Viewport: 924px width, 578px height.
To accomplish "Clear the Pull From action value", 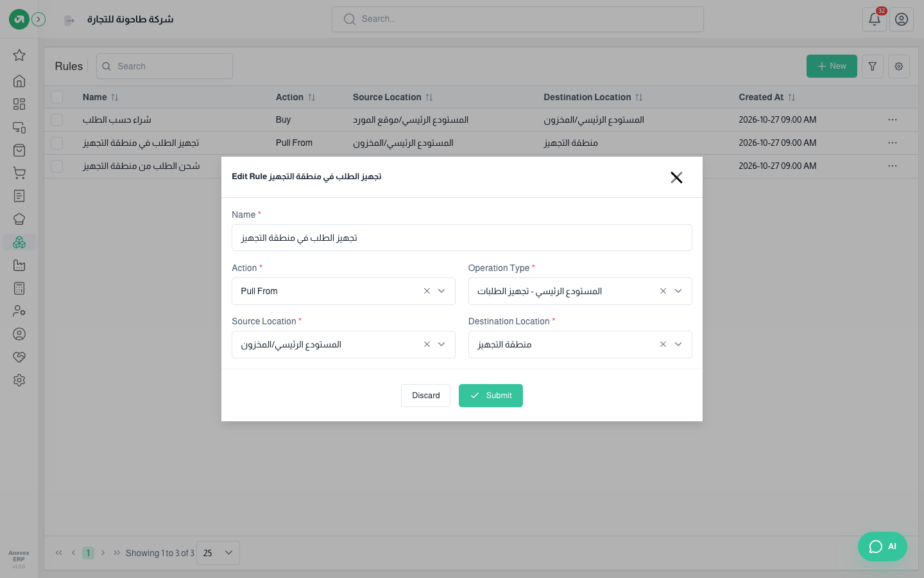I will [427, 291].
